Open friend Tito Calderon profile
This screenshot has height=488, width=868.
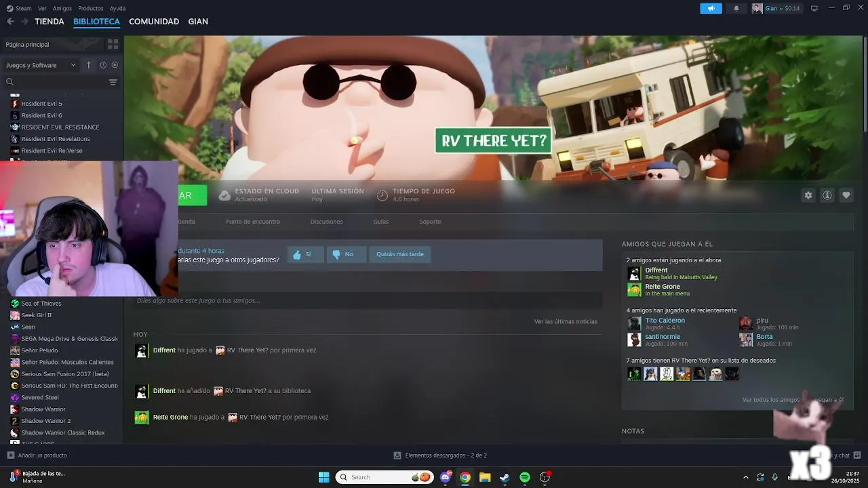pos(665,321)
